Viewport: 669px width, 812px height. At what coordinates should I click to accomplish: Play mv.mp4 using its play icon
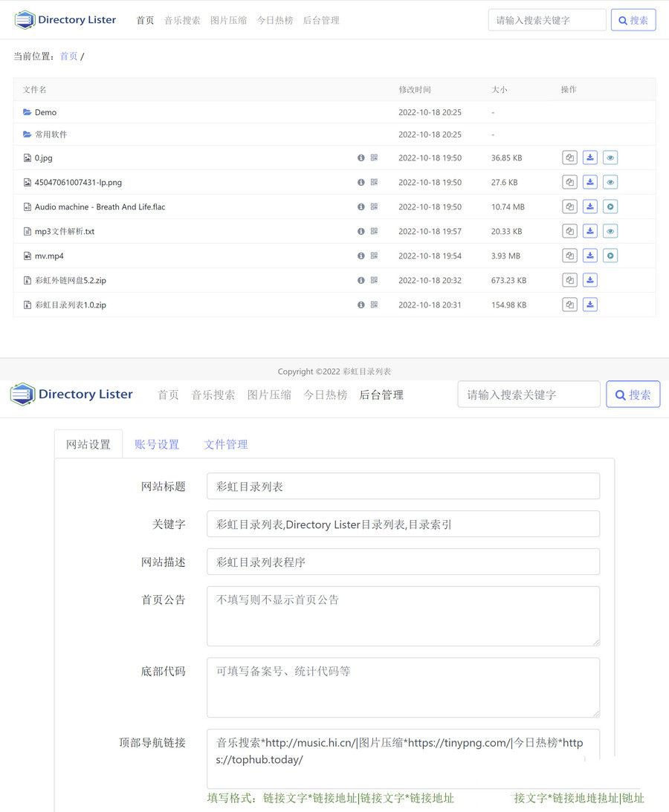point(610,256)
